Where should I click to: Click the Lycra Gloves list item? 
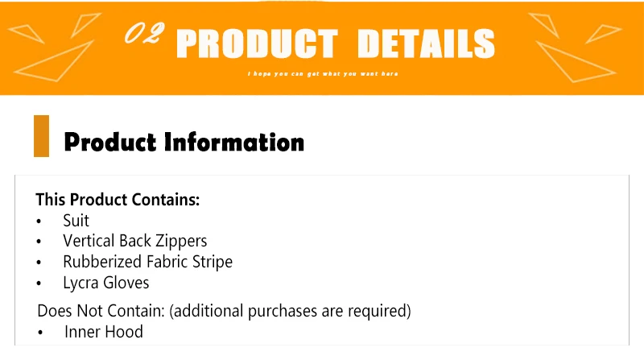[x=106, y=283]
